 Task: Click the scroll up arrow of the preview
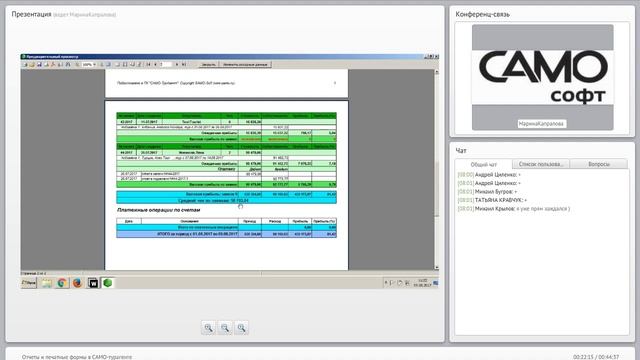[x=436, y=72]
